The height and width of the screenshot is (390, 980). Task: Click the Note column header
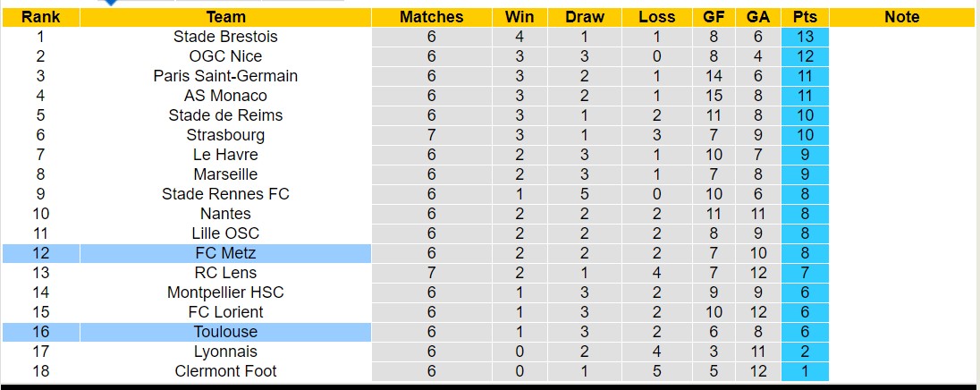coord(901,17)
